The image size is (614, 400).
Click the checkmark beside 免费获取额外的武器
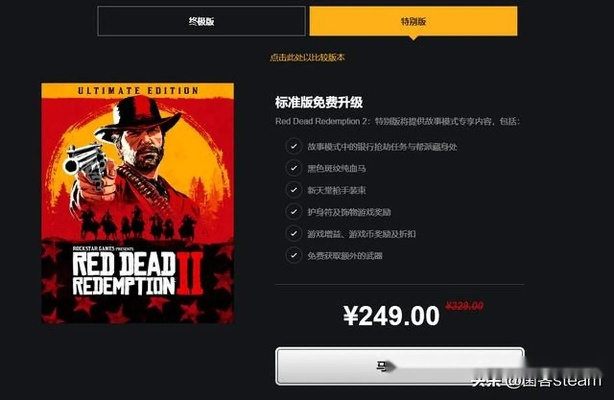click(x=293, y=256)
